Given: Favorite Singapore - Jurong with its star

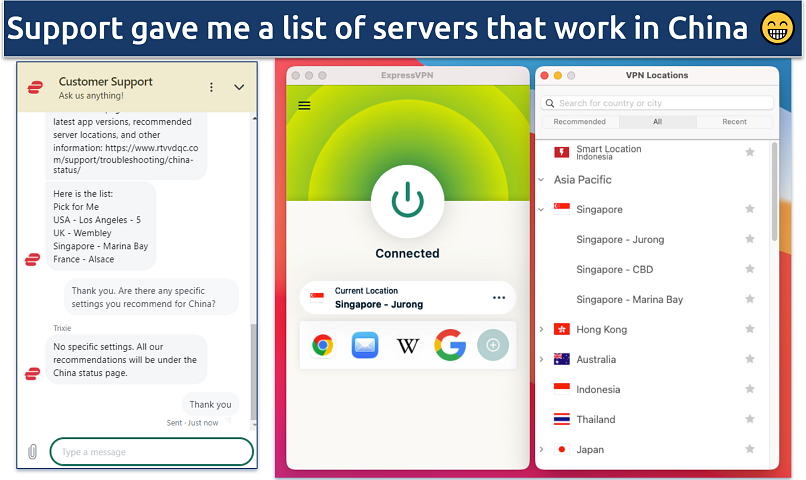Looking at the screenshot, I should [x=750, y=239].
